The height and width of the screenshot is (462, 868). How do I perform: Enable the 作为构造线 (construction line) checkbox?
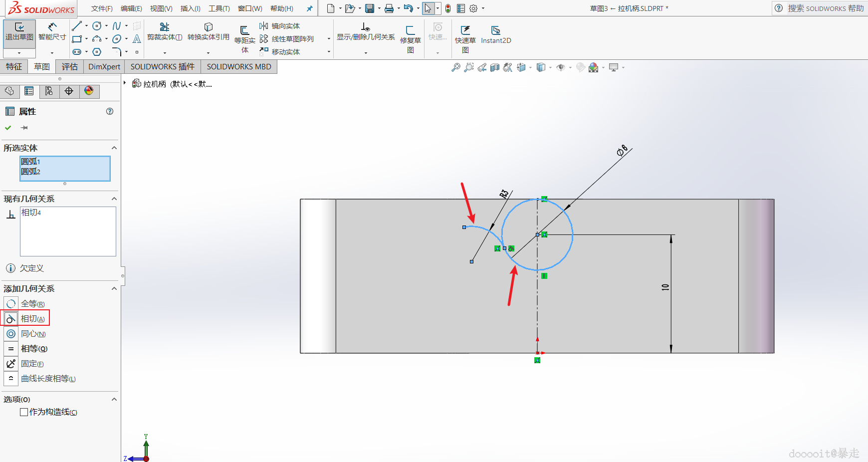tap(24, 412)
